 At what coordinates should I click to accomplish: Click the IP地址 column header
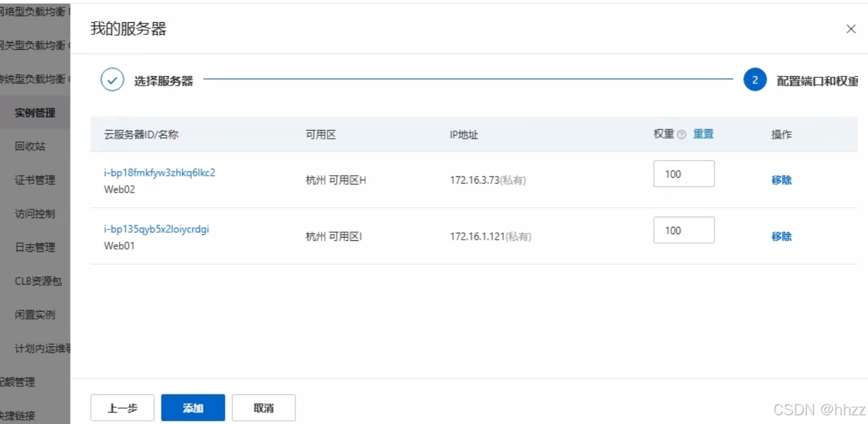[464, 134]
